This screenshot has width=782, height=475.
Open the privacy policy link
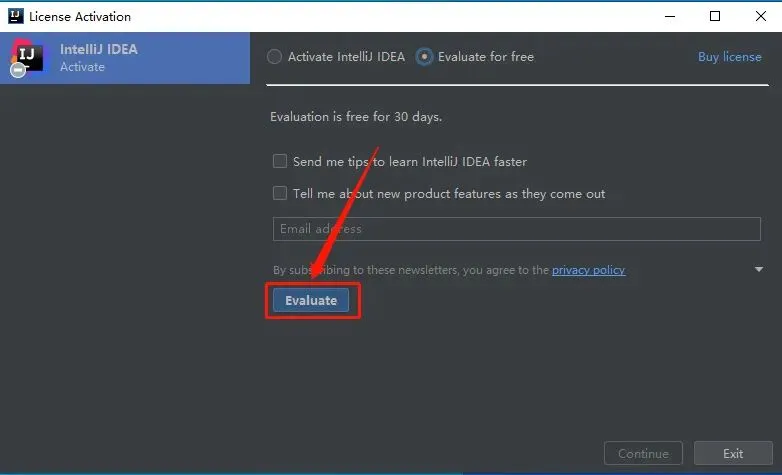pos(588,270)
